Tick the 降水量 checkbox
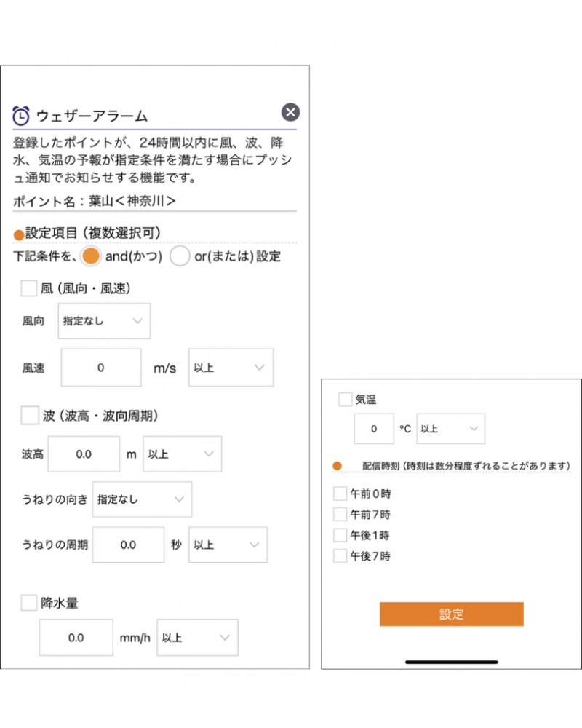 click(29, 603)
